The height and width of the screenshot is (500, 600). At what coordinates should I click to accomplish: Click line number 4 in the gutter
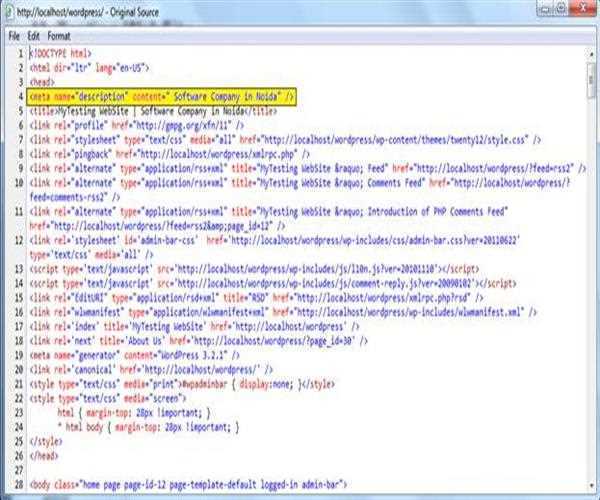pyautogui.click(x=20, y=97)
